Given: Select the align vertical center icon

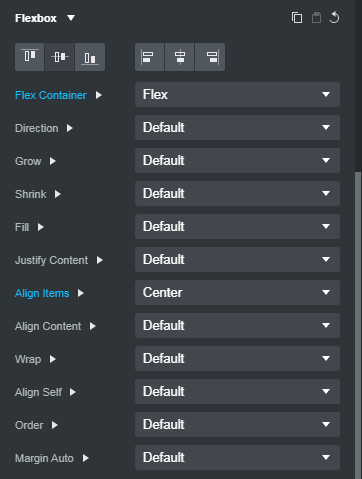Looking at the screenshot, I should pyautogui.click(x=60, y=57).
